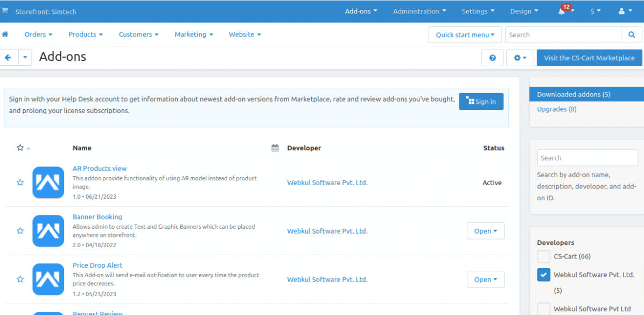The image size is (644, 315).
Task: Mark Price Drop Alert as favorite
Action: (x=20, y=279)
